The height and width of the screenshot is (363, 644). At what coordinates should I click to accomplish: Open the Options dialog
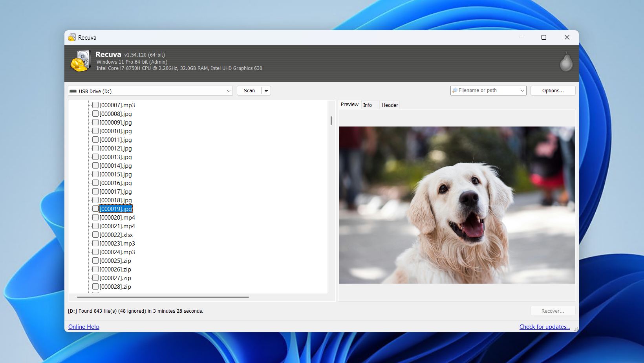pyautogui.click(x=553, y=90)
